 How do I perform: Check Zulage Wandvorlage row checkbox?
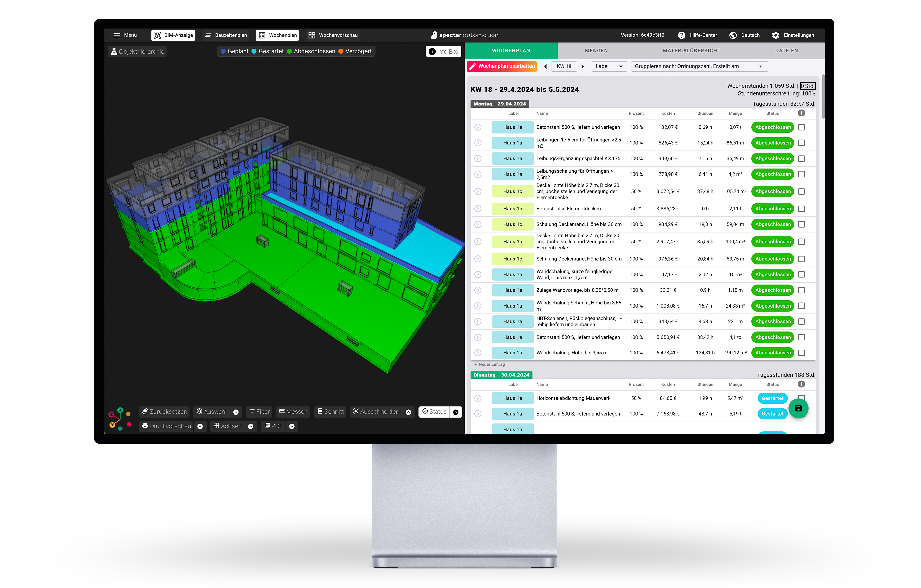[802, 290]
